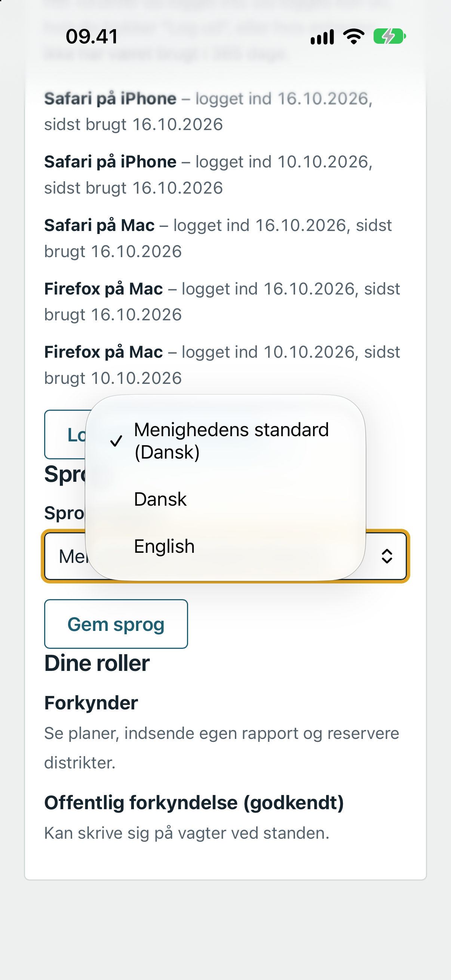Screen dimensions: 451x980
Task: Tap the Wi-Fi status icon
Action: 353,37
